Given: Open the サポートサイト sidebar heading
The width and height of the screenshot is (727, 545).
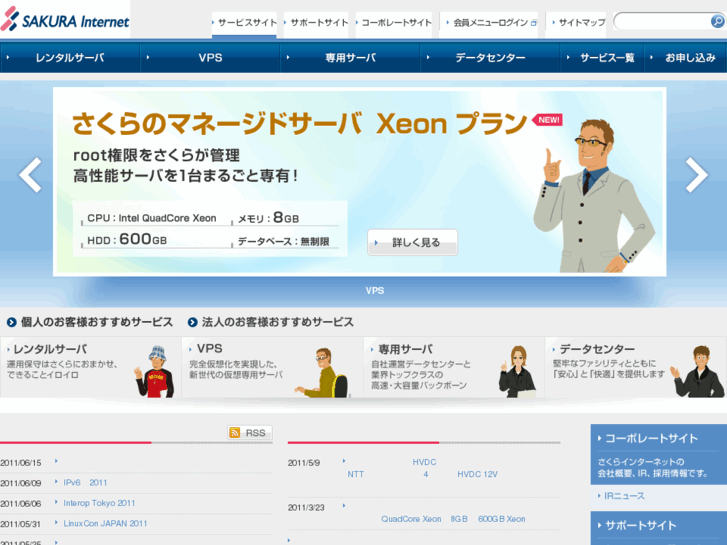Looking at the screenshot, I should click(640, 526).
